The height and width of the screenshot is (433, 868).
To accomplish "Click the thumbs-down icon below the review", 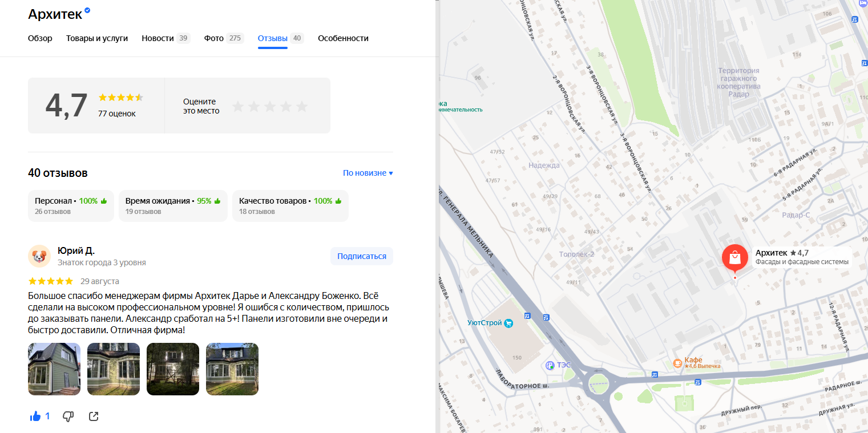I will click(68, 416).
